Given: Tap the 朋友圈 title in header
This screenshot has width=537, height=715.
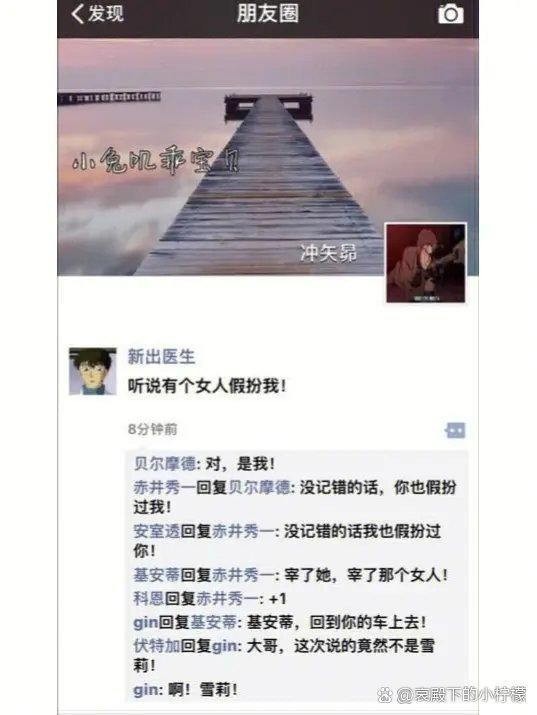Looking at the screenshot, I should (x=268, y=14).
